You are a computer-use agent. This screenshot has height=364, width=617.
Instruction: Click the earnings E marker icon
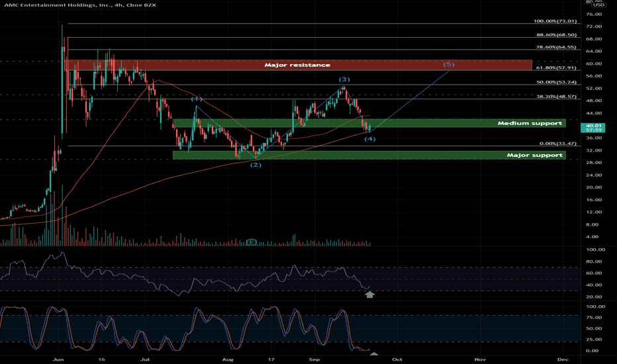point(251,242)
